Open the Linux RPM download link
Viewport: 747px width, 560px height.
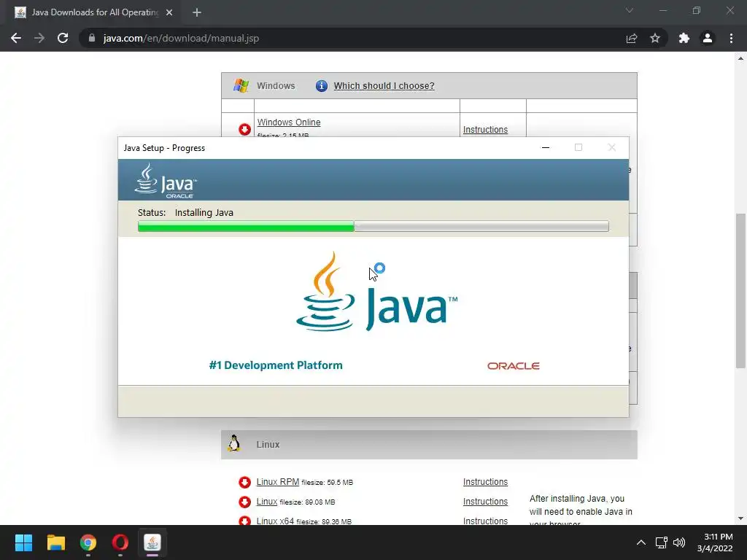(278, 481)
